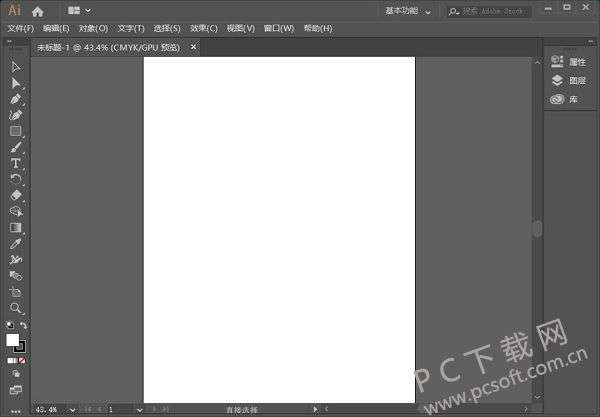Minimize the Illustrator window
This screenshot has height=417, width=600.
point(548,8)
